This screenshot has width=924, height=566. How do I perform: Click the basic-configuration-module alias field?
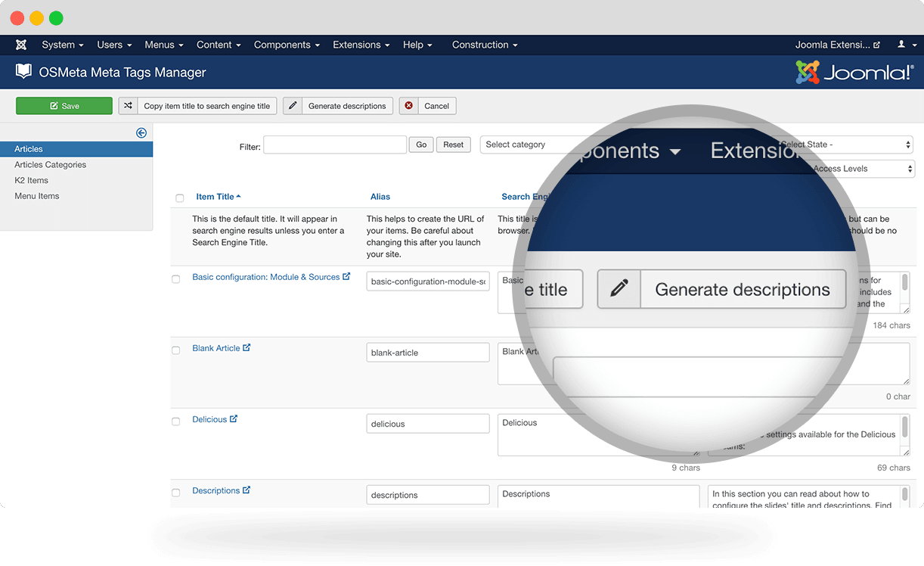coord(428,281)
